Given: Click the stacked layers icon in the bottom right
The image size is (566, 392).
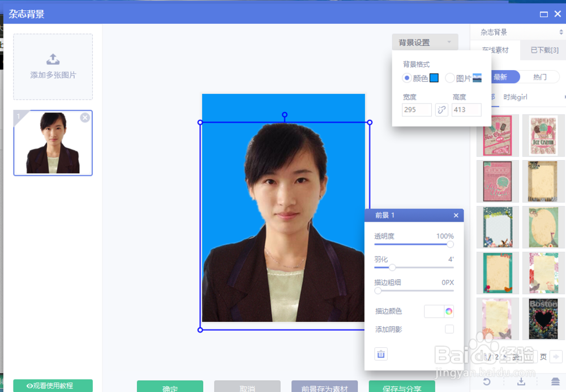Looking at the screenshot, I should tap(556, 382).
